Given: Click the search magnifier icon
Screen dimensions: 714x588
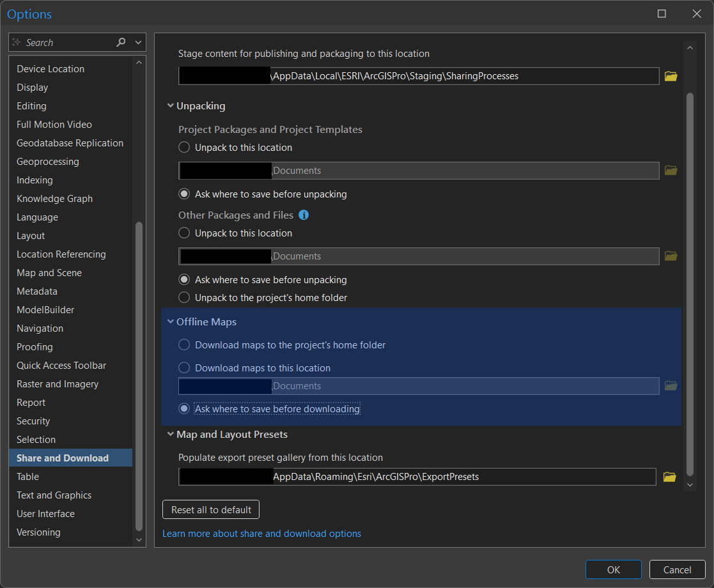Looking at the screenshot, I should pos(121,42).
